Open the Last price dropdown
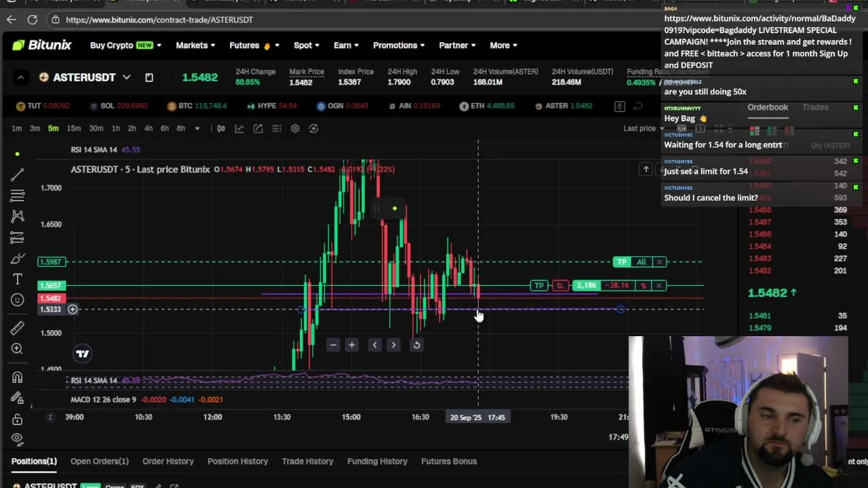Screen dimensions: 868x488 click(644, 128)
